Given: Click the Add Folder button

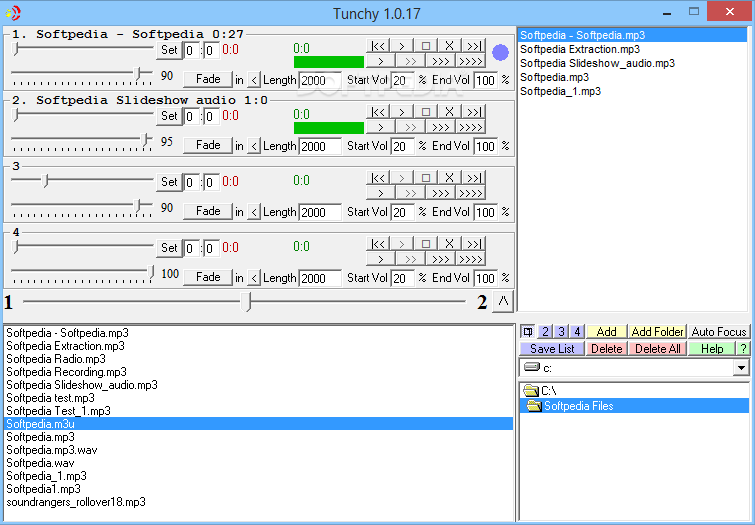Looking at the screenshot, I should point(657,331).
